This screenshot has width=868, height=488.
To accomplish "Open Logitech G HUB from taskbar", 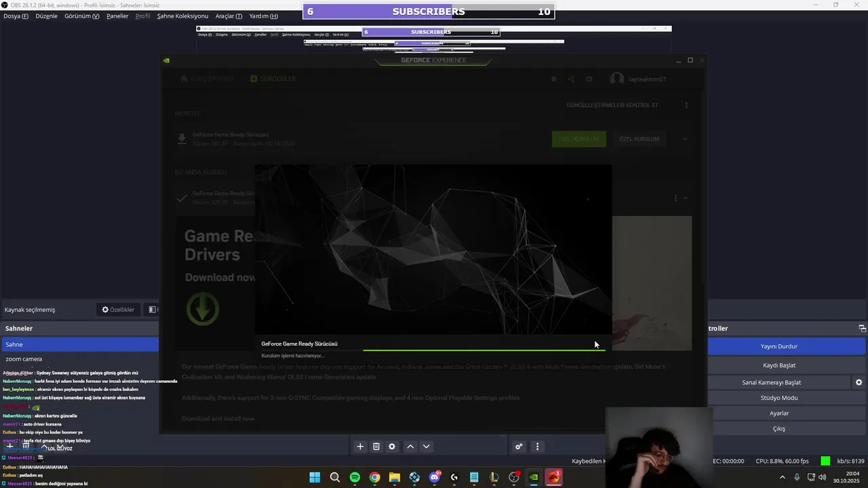I will point(454,477).
